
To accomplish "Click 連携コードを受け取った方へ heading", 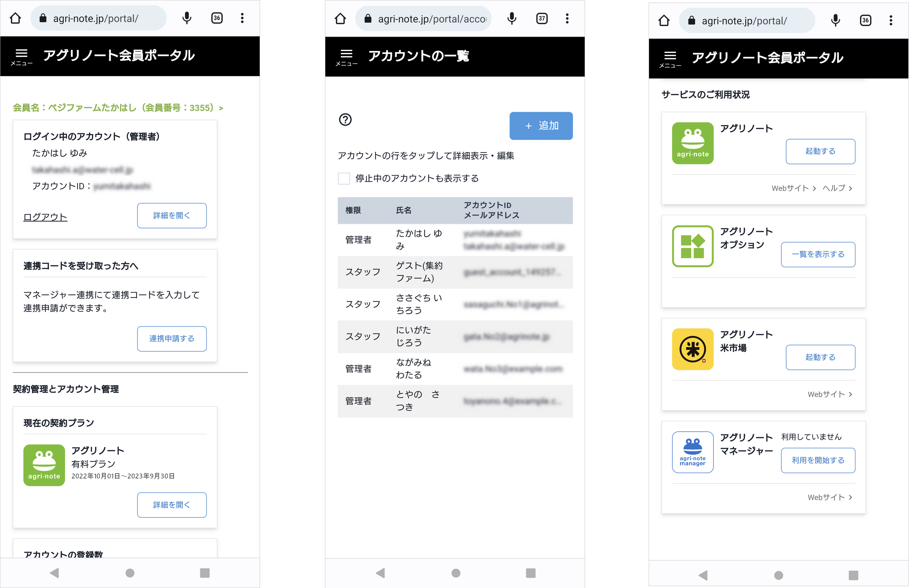I will pyautogui.click(x=81, y=266).
